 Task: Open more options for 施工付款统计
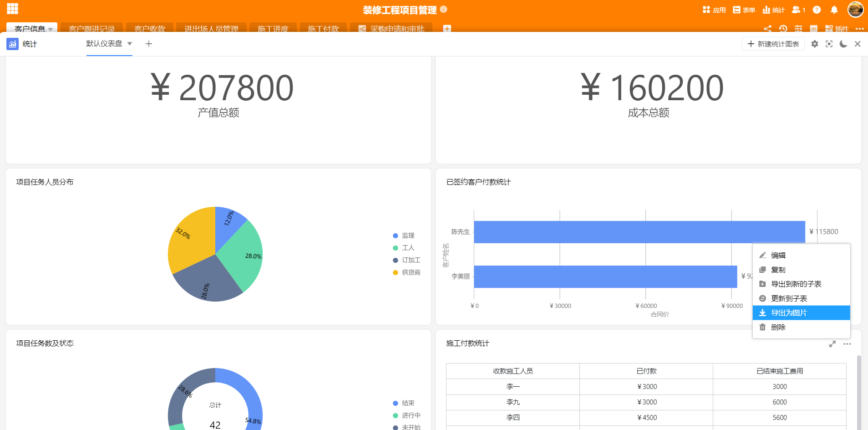847,344
